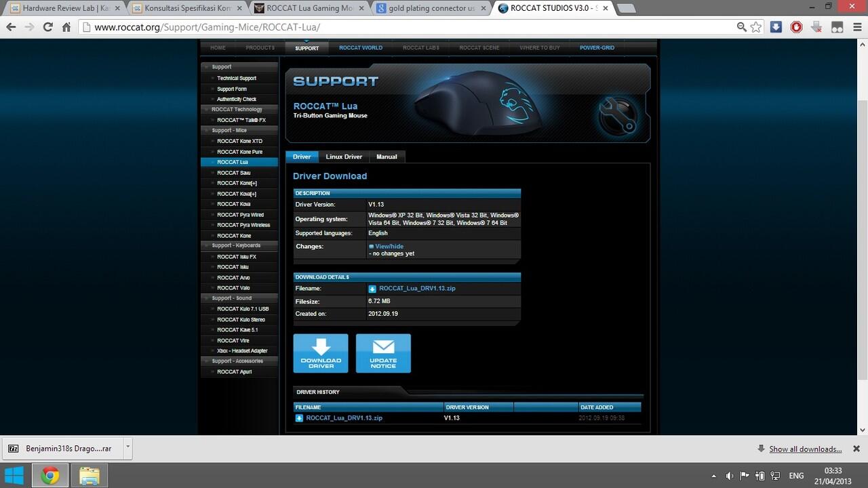
Task: Open the ROCCAT Lua Gaming Mouse browser tab
Action: [x=307, y=8]
